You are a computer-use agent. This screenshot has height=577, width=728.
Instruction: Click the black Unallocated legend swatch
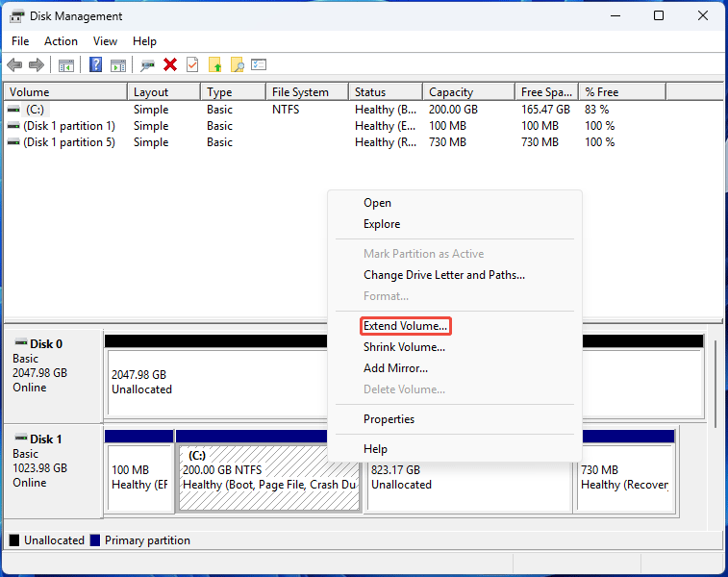click(x=14, y=539)
